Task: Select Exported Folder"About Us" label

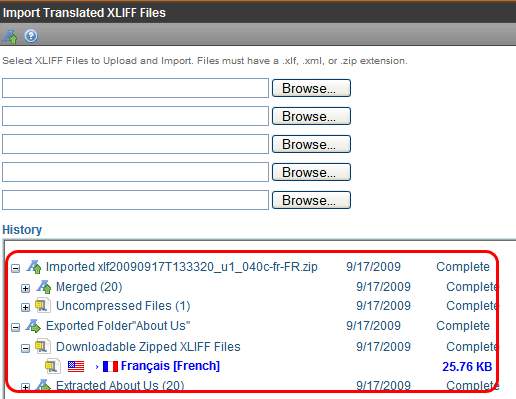Action: pyautogui.click(x=118, y=326)
